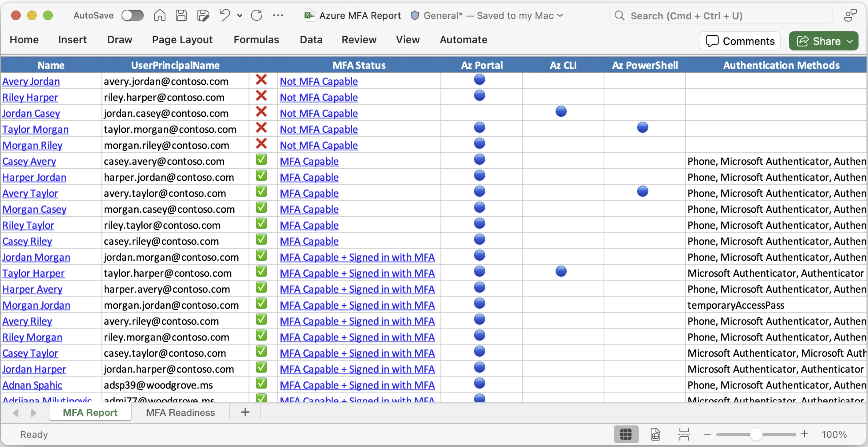Open Signed in with MFA link for Adnan Spahic
Viewport: 868px width, 447px height.
tap(357, 385)
